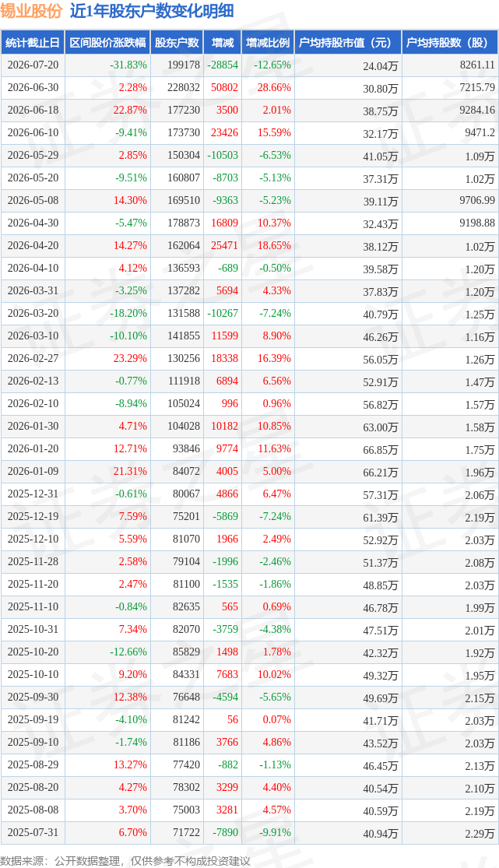The image size is (499, 868).
Task: Click the 8261.11 shares per holder cell
Action: point(477,65)
